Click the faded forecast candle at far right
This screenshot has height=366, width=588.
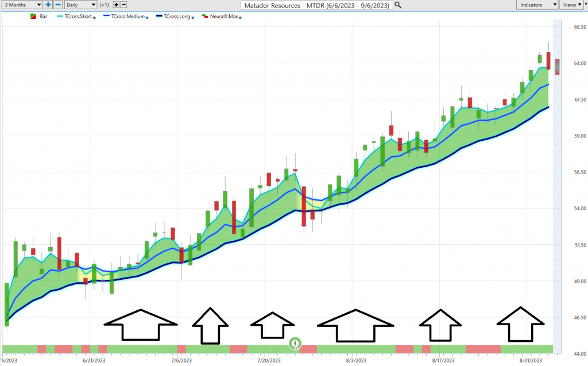pyautogui.click(x=557, y=67)
